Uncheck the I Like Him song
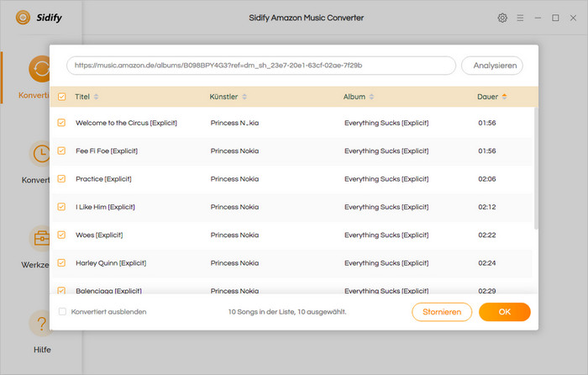 point(61,207)
